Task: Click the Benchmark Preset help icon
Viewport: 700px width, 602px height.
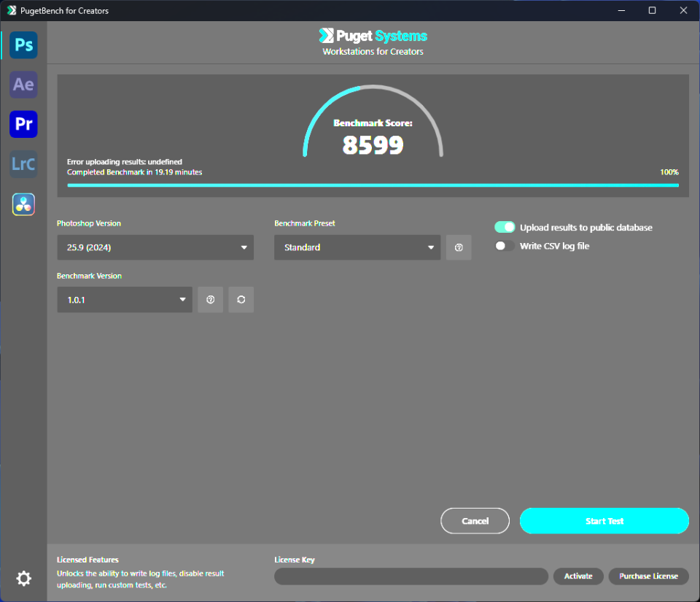Action: point(459,247)
